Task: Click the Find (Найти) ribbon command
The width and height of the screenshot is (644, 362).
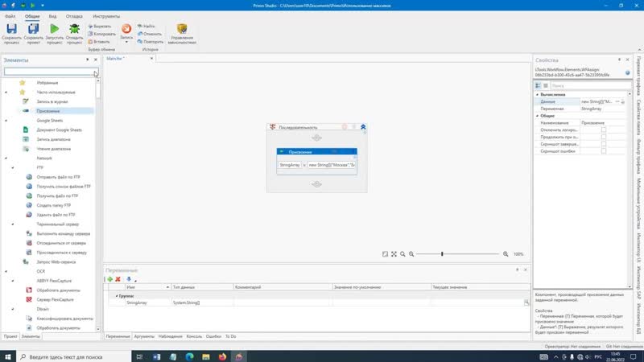Action: (147, 27)
